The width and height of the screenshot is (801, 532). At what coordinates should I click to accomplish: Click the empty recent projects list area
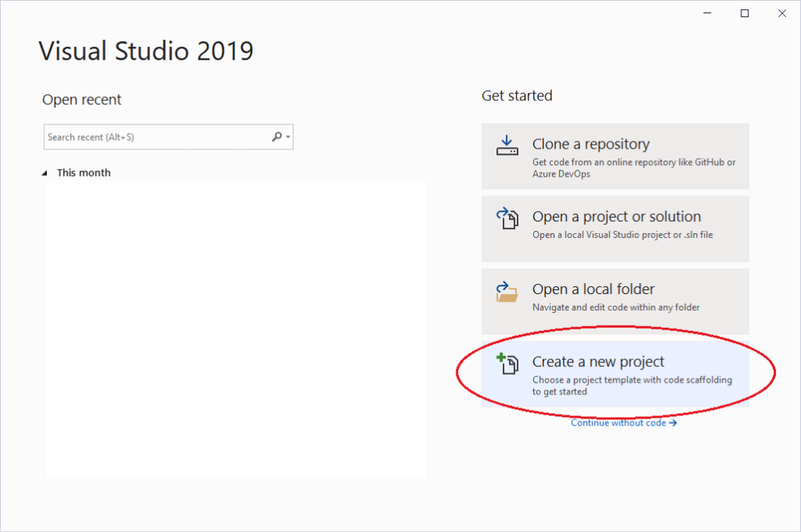(235, 329)
